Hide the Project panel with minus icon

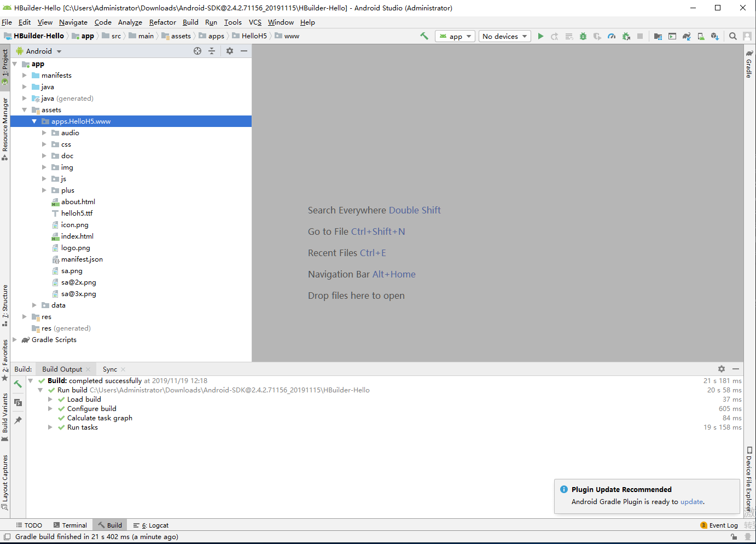[244, 51]
